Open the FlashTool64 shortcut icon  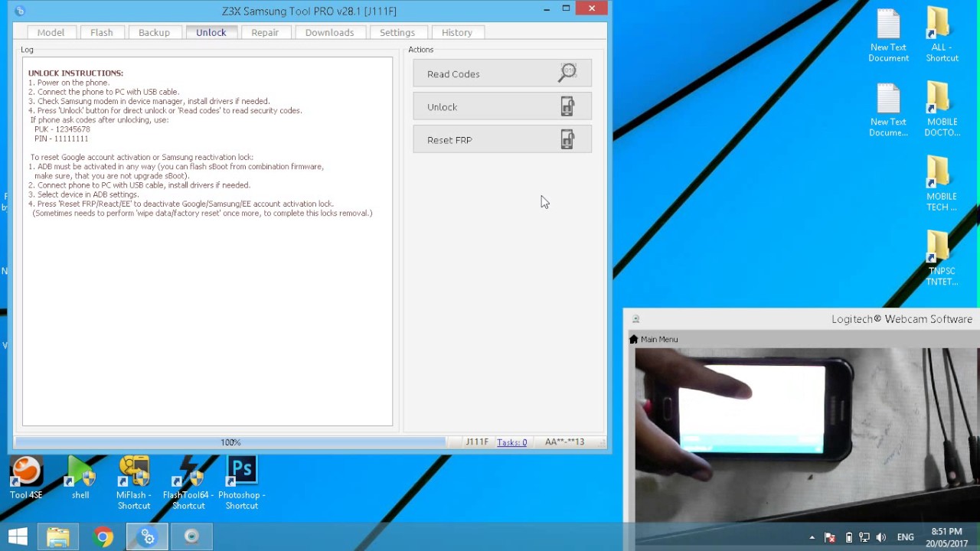(x=188, y=483)
